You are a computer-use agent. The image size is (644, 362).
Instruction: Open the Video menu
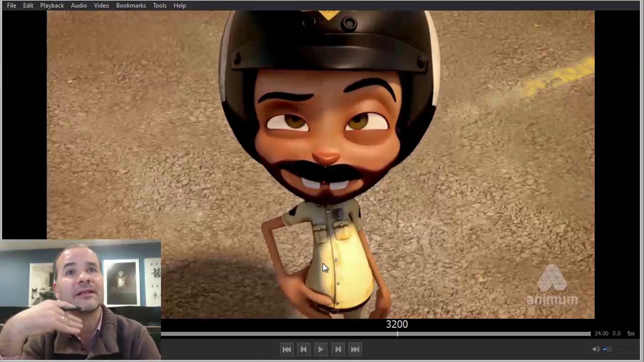[101, 5]
